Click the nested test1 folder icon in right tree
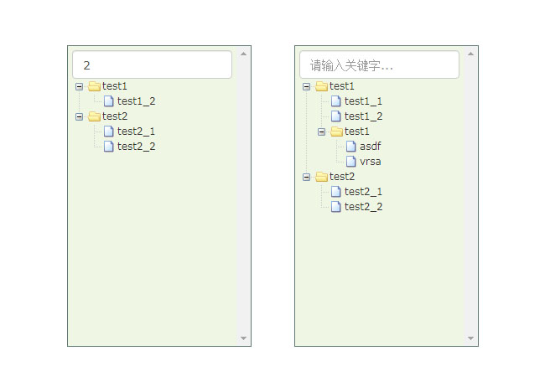 (x=336, y=132)
